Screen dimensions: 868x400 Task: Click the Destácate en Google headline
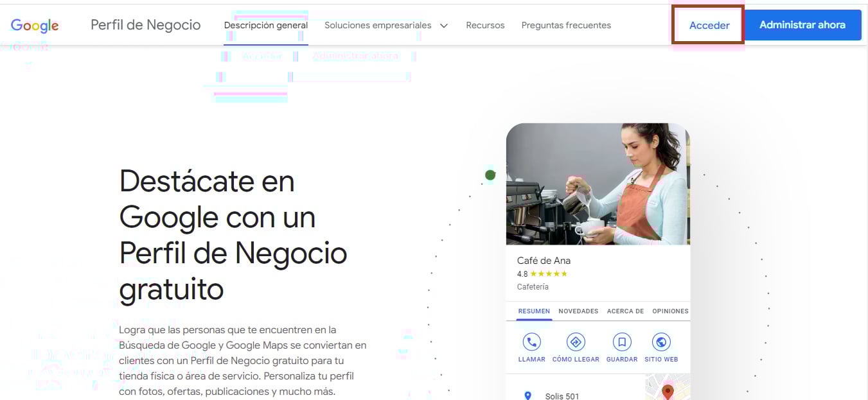click(x=233, y=235)
